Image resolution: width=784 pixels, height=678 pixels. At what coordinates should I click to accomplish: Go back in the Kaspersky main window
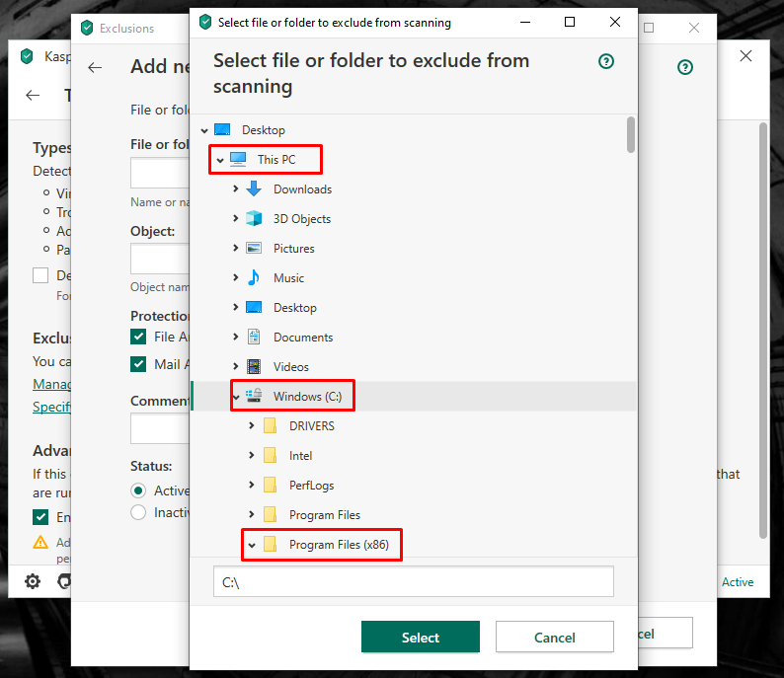point(33,95)
